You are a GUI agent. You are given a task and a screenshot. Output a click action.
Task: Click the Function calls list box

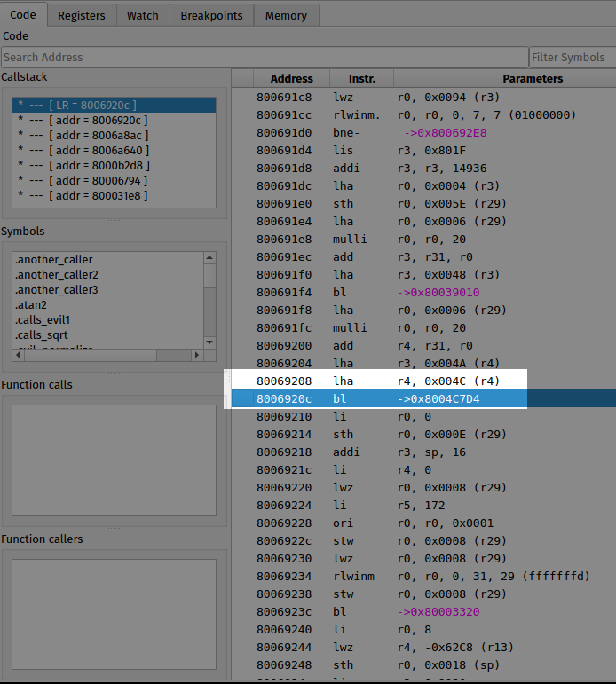(114, 460)
